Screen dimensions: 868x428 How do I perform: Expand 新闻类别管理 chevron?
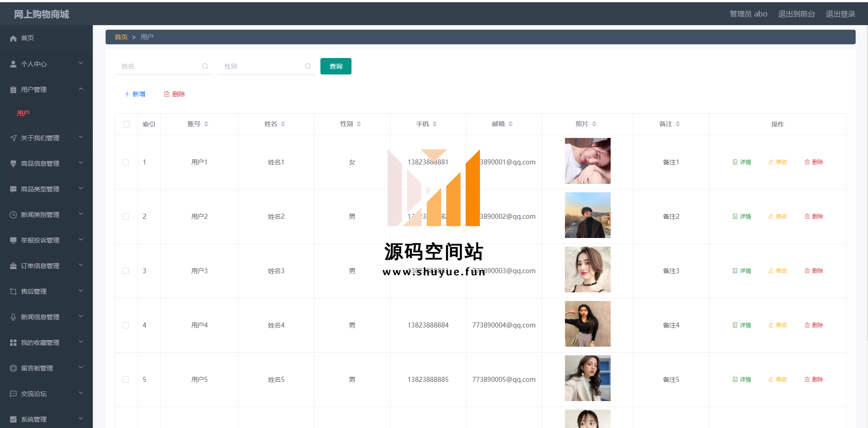point(81,214)
